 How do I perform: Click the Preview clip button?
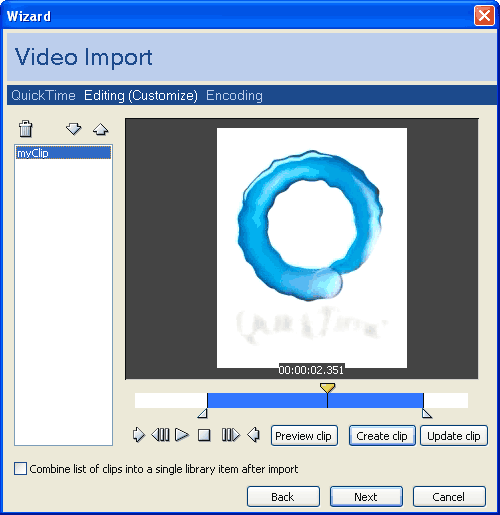click(304, 436)
